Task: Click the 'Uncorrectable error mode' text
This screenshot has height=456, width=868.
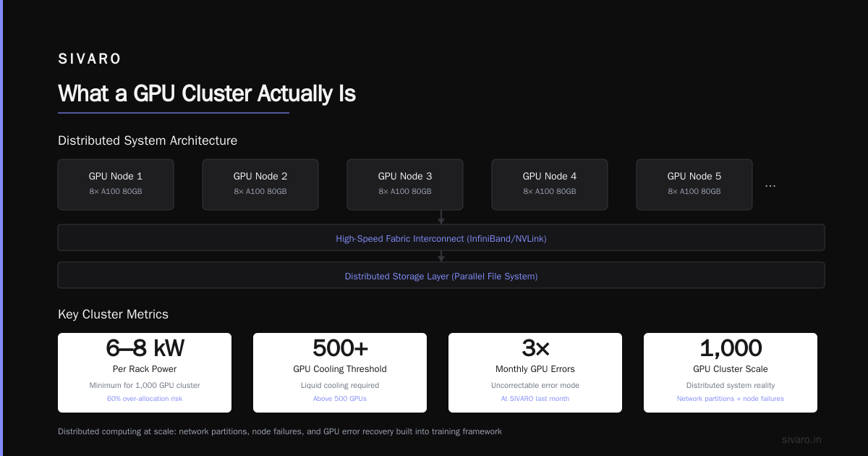Action: [535, 385]
